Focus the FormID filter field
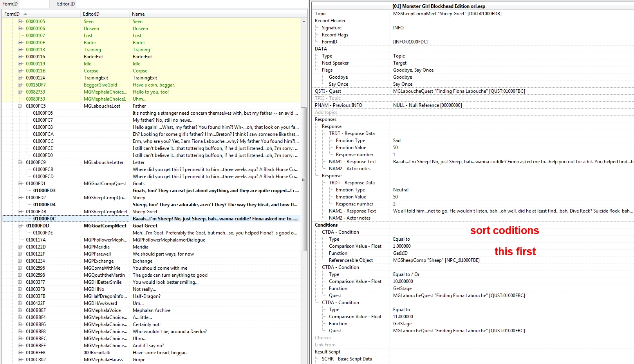Image resolution: width=634 pixels, height=364 pixels. [x=34, y=4]
